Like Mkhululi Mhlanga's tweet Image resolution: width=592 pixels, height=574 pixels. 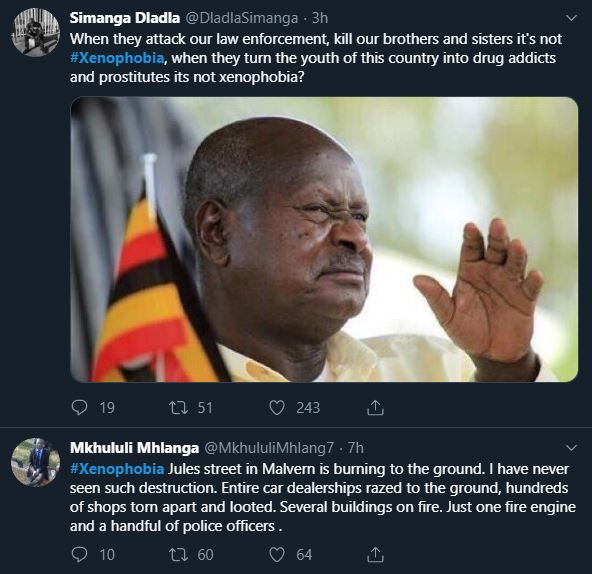(x=276, y=554)
